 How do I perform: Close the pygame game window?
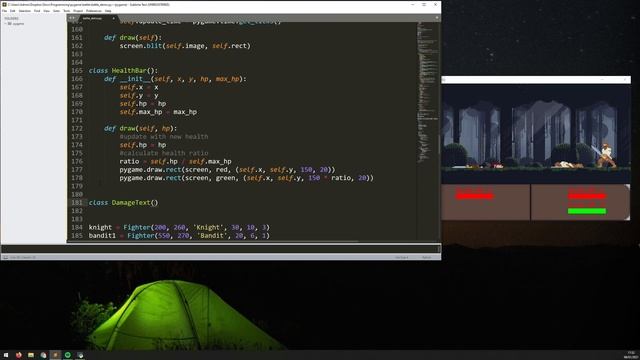[x=624, y=80]
